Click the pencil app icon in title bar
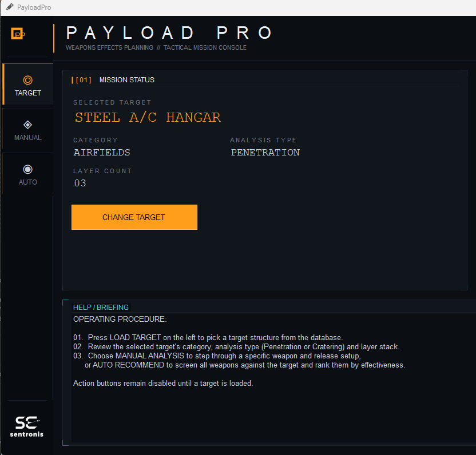The width and height of the screenshot is (476, 455). 9,7
